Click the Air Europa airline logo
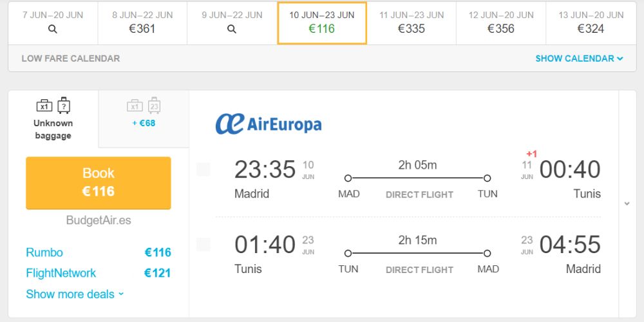644x322 pixels. click(x=269, y=124)
